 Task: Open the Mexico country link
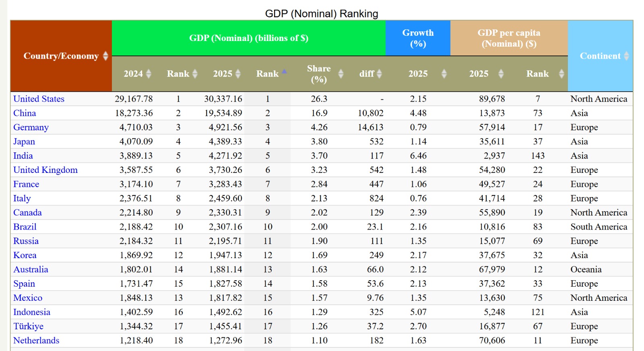[x=28, y=298]
